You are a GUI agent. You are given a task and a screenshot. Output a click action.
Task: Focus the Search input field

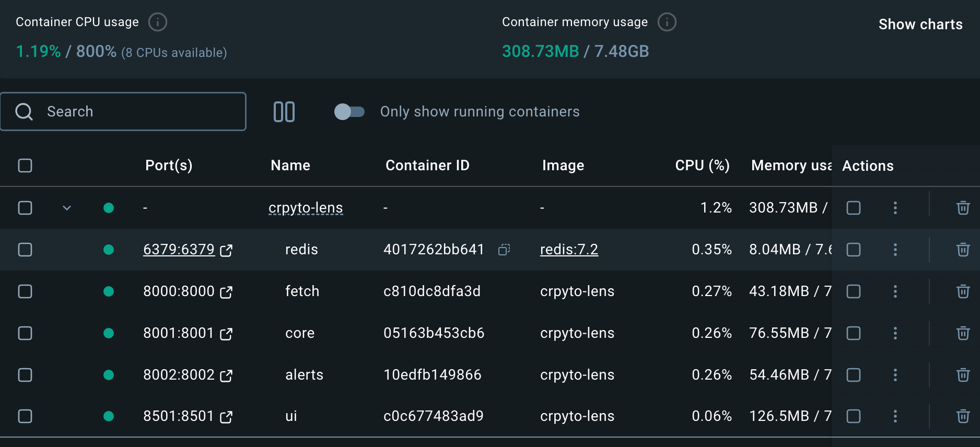click(123, 112)
